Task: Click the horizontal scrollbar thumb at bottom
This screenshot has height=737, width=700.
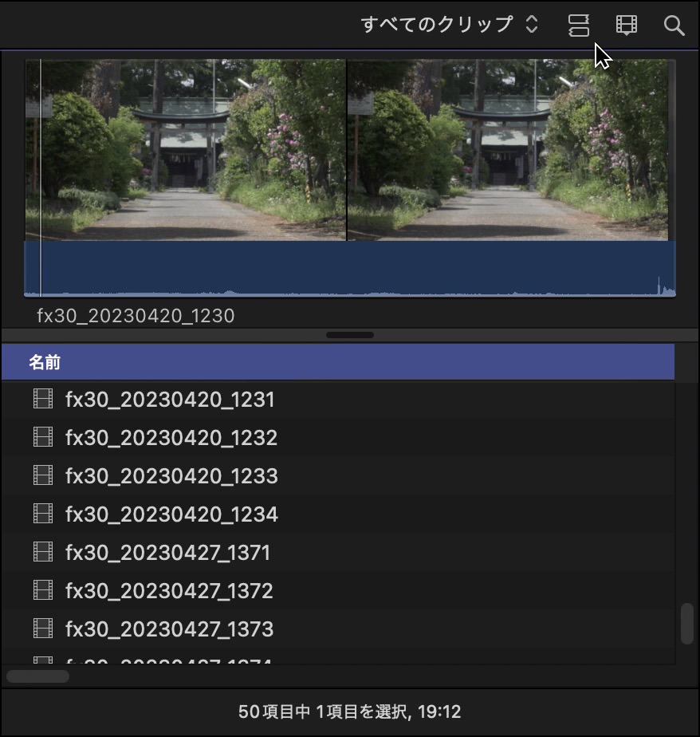Action: tap(37, 676)
